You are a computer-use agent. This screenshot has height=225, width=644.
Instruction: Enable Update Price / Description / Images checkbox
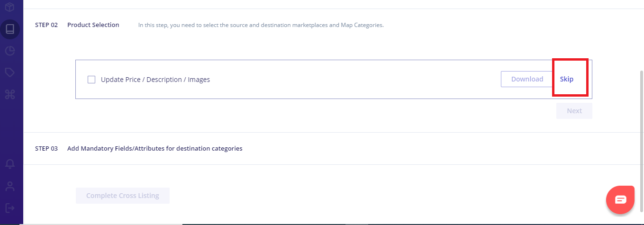click(x=91, y=80)
